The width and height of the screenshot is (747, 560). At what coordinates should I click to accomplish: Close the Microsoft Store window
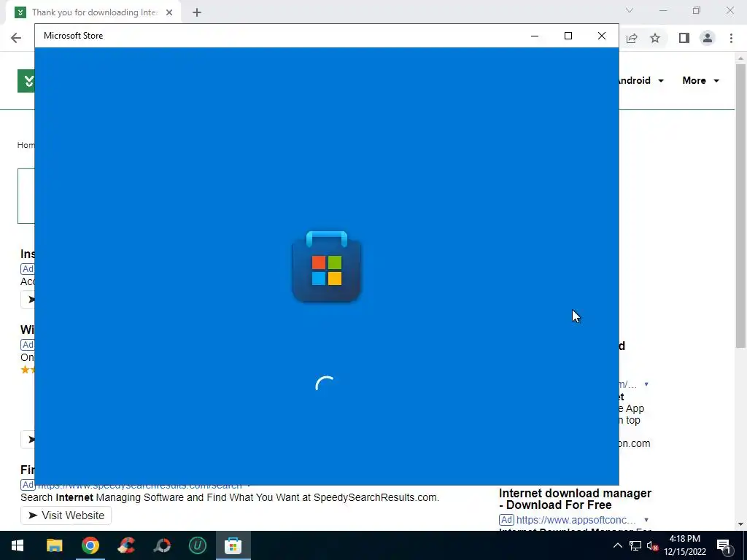(602, 36)
